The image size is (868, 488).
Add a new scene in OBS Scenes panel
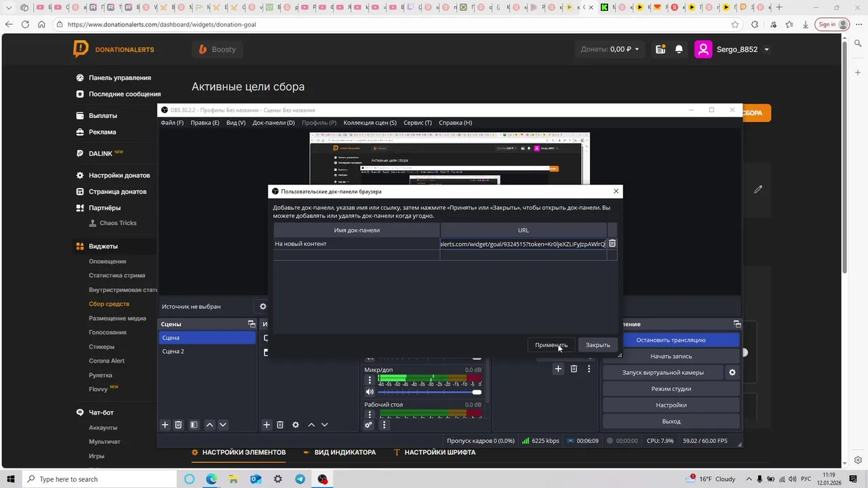(x=165, y=425)
